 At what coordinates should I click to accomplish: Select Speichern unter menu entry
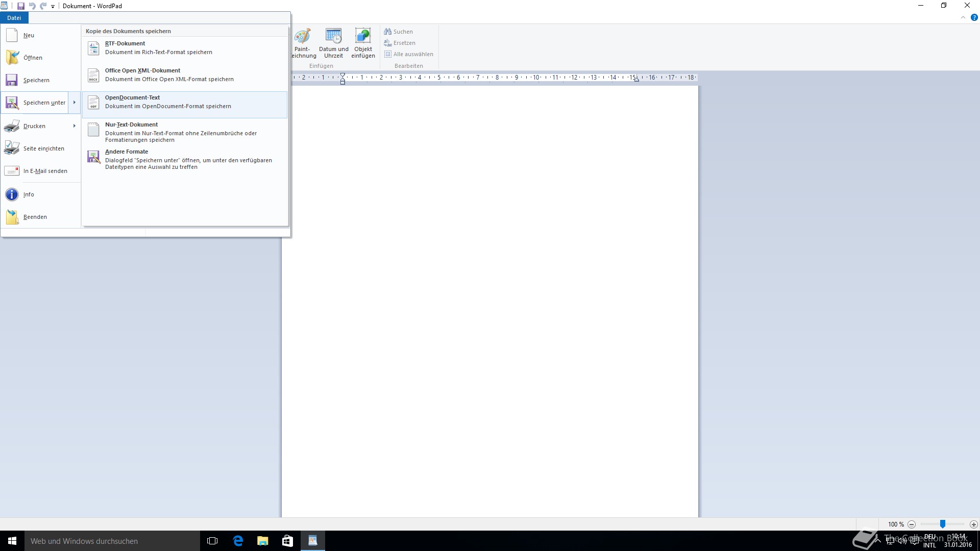tap(35, 103)
